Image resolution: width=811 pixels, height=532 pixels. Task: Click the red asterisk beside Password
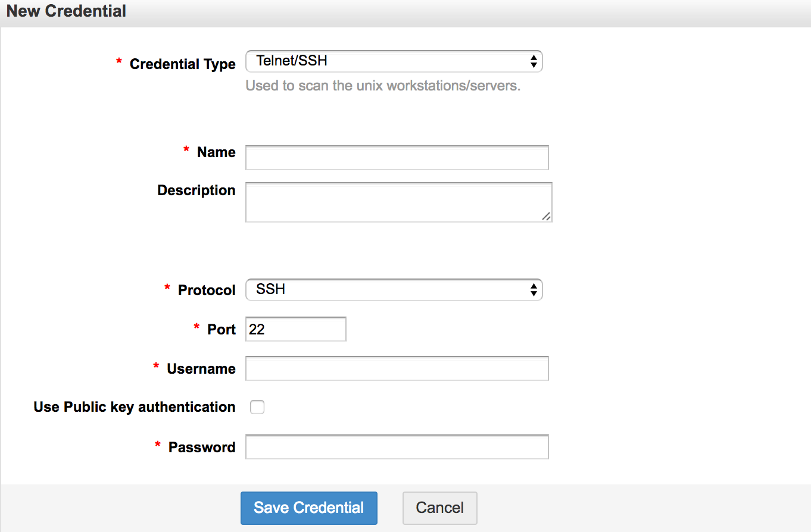coord(158,446)
